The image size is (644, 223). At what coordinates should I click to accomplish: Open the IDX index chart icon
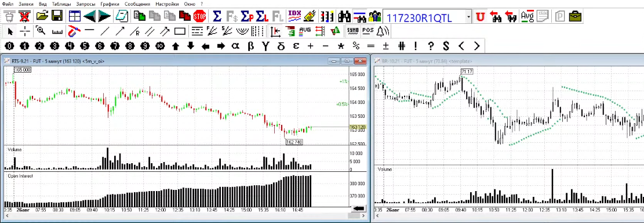(294, 16)
